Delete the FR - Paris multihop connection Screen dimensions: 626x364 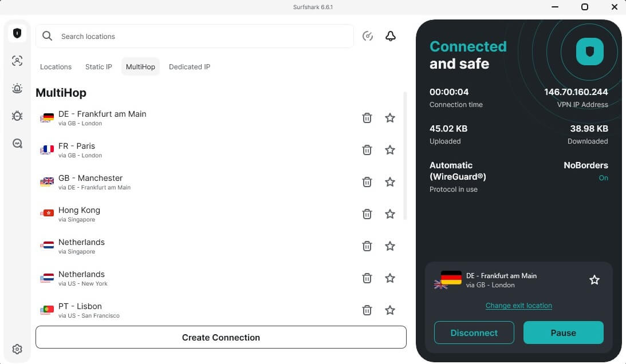367,149
